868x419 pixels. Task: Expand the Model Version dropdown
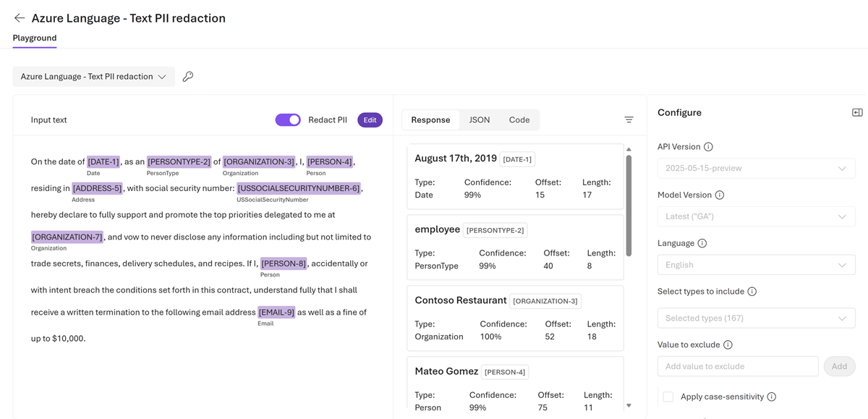pyautogui.click(x=757, y=216)
